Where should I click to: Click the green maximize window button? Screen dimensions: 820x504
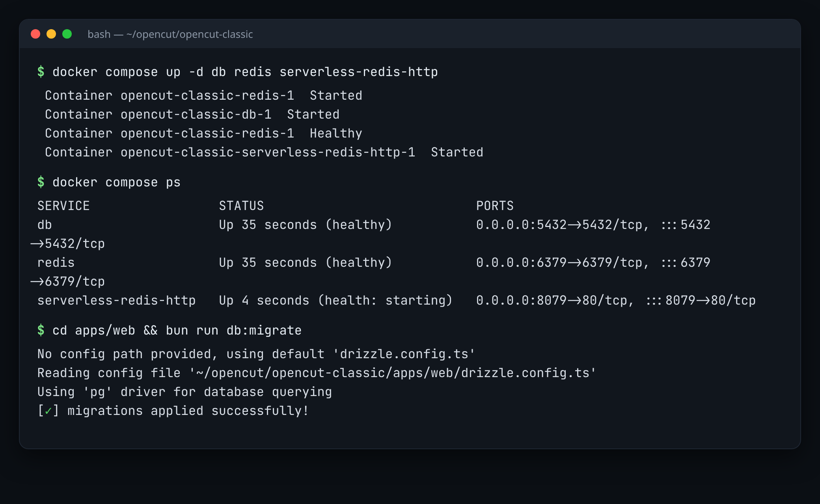[x=67, y=34]
